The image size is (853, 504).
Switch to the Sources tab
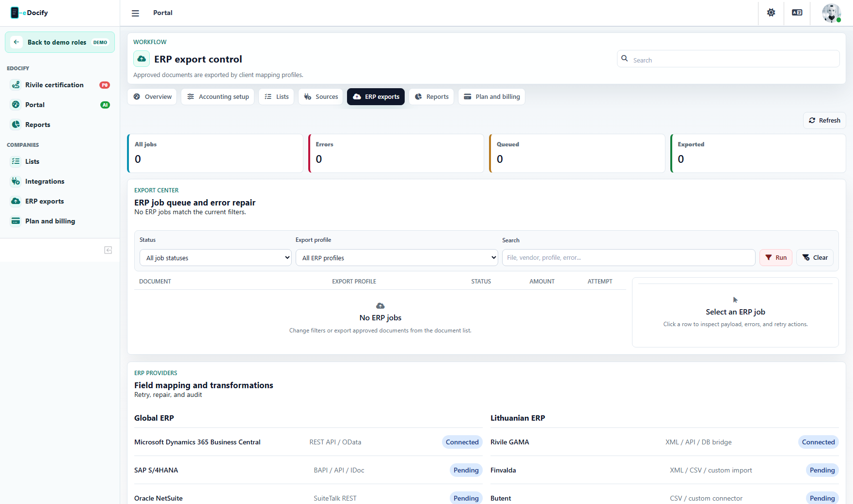(x=321, y=97)
